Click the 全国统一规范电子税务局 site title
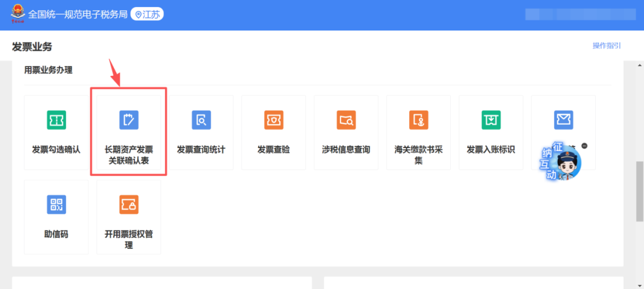644x289 pixels. tap(78, 14)
